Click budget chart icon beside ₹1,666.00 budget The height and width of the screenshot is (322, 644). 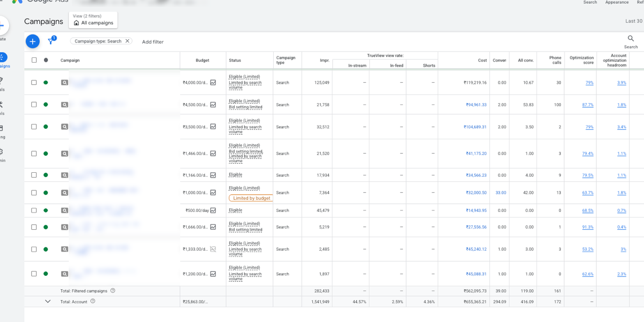pos(213,227)
